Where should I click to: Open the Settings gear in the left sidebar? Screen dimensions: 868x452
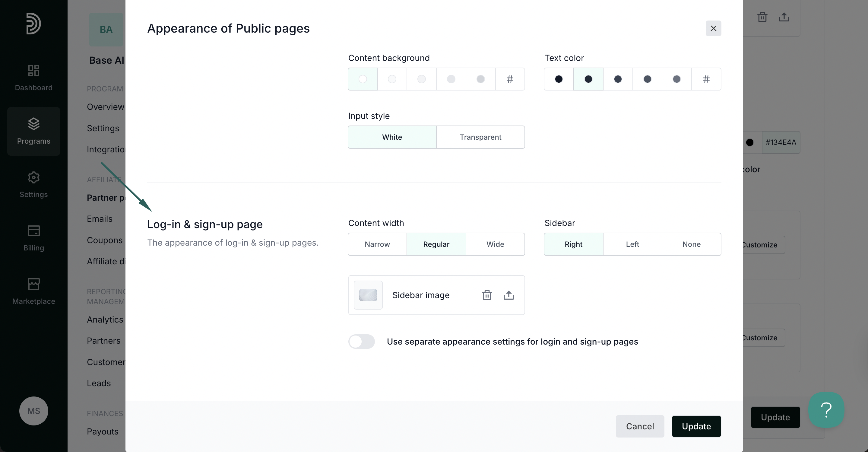click(34, 184)
